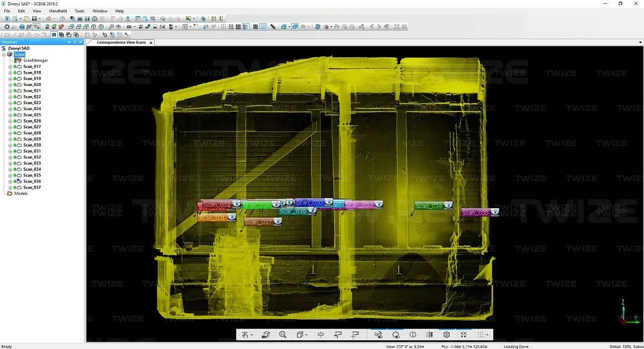Expand the Scan_017 tree node
644x349 pixels.
[x=10, y=67]
